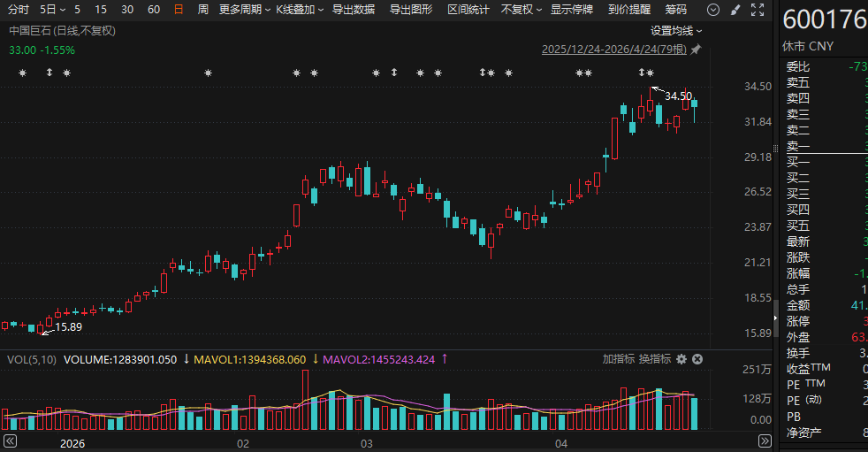Click the drawing brush tool icon
This screenshot has height=452, width=868.
click(736, 10)
